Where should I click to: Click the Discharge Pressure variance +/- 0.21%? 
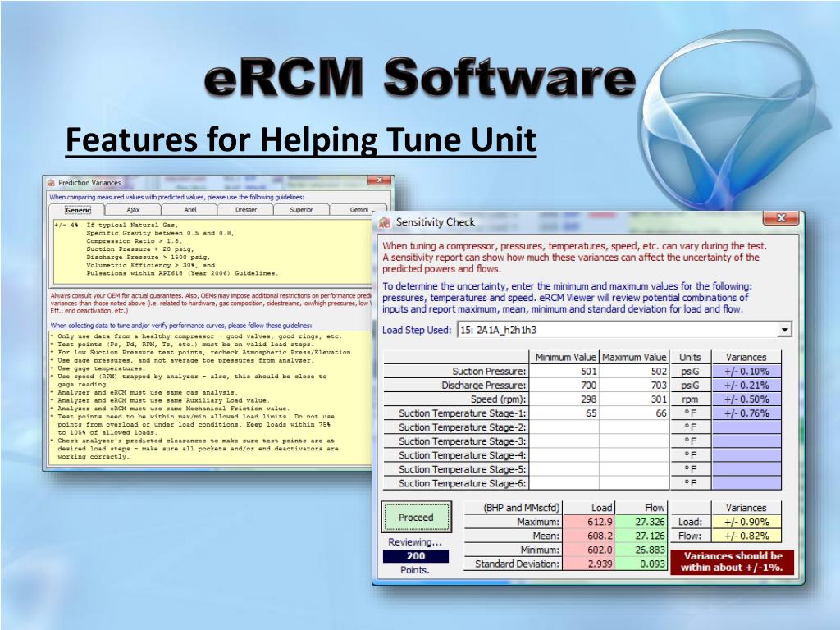point(746,386)
